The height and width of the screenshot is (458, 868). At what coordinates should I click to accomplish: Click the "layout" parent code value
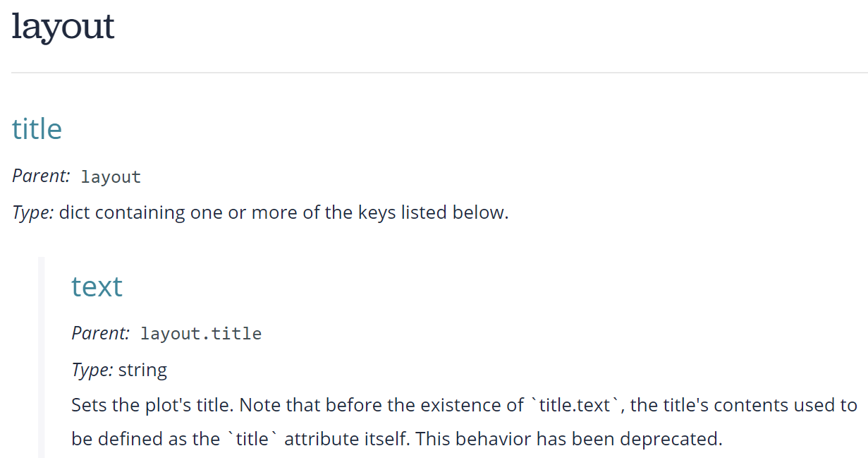pyautogui.click(x=111, y=177)
